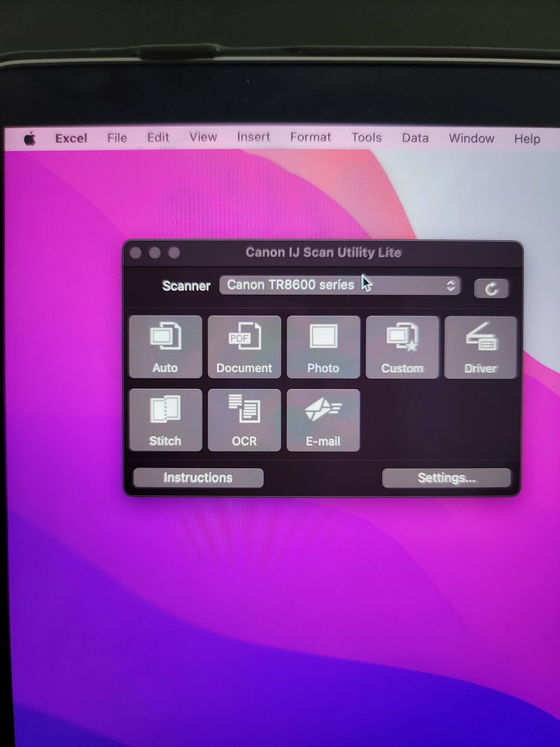The width and height of the screenshot is (560, 747).
Task: Start a Document PDF scan
Action: point(244,347)
